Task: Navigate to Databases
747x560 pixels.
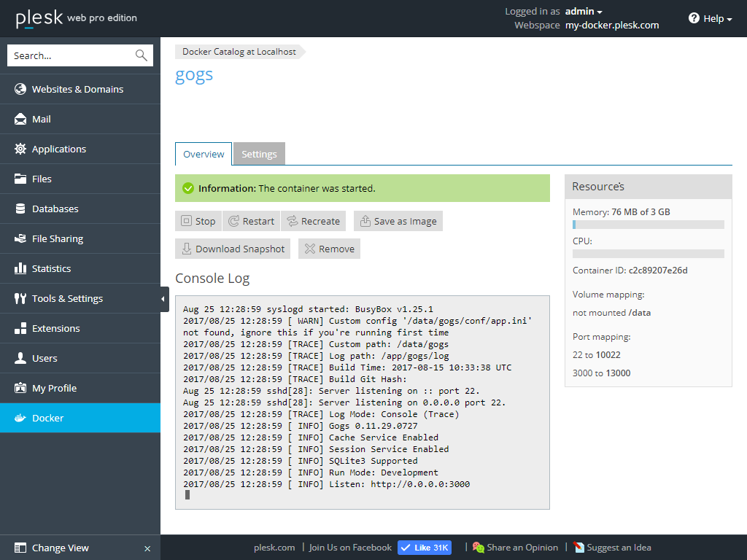Action: point(80,209)
